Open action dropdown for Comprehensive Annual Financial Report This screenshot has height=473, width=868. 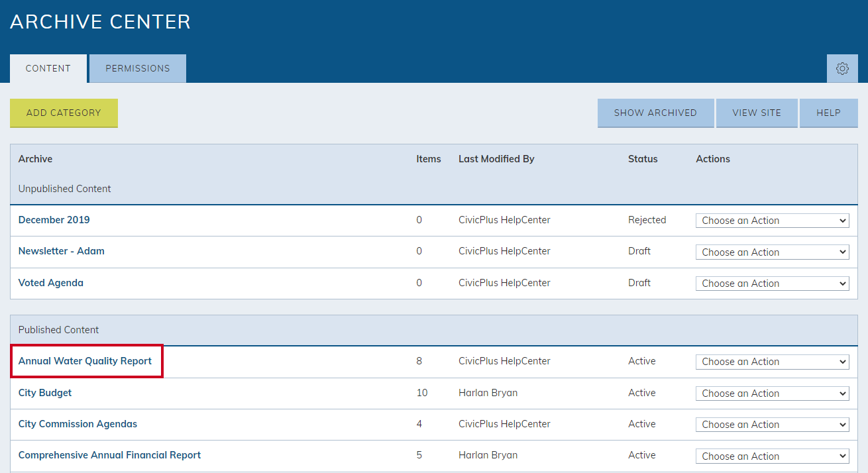pyautogui.click(x=773, y=456)
